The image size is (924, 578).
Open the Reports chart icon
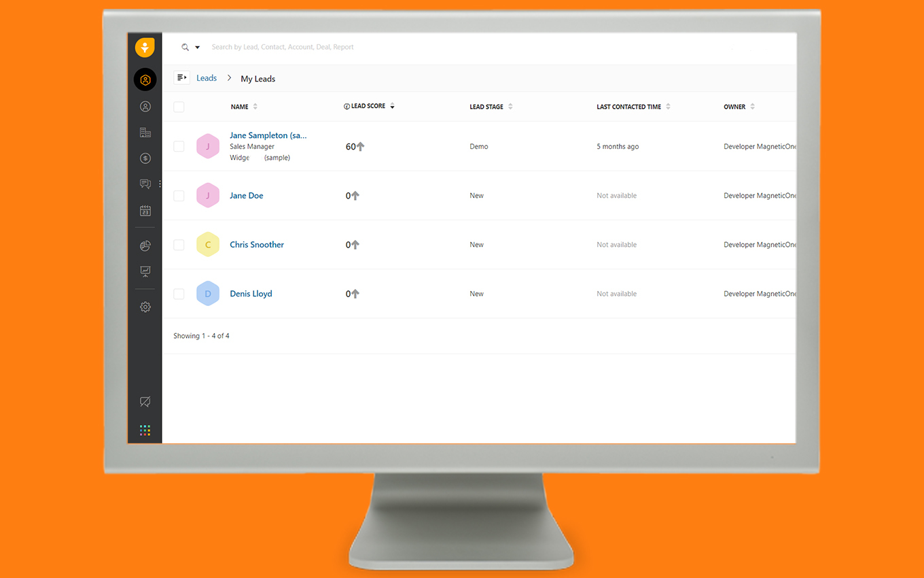[145, 271]
